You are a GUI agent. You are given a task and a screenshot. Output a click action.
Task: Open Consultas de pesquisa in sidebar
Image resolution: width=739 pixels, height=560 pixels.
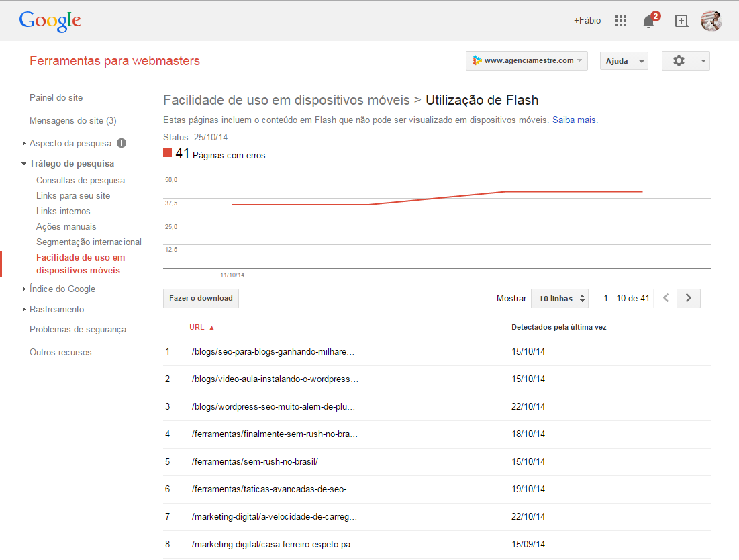(81, 180)
